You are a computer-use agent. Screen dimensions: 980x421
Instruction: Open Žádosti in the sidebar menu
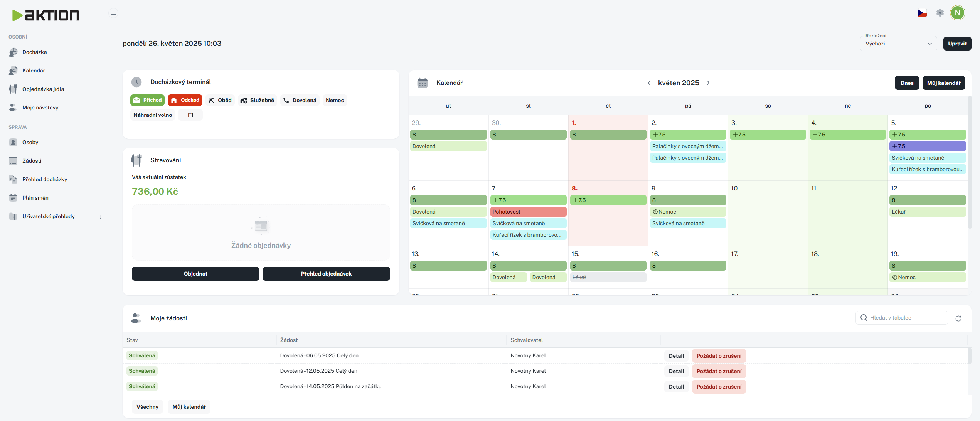pyautogui.click(x=32, y=161)
